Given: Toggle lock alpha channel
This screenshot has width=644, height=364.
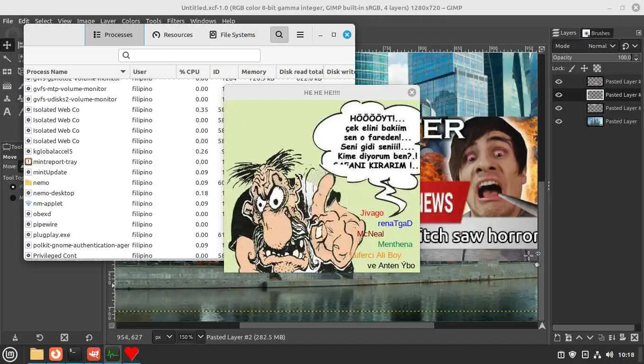Looking at the screenshot, I should point(597,68).
